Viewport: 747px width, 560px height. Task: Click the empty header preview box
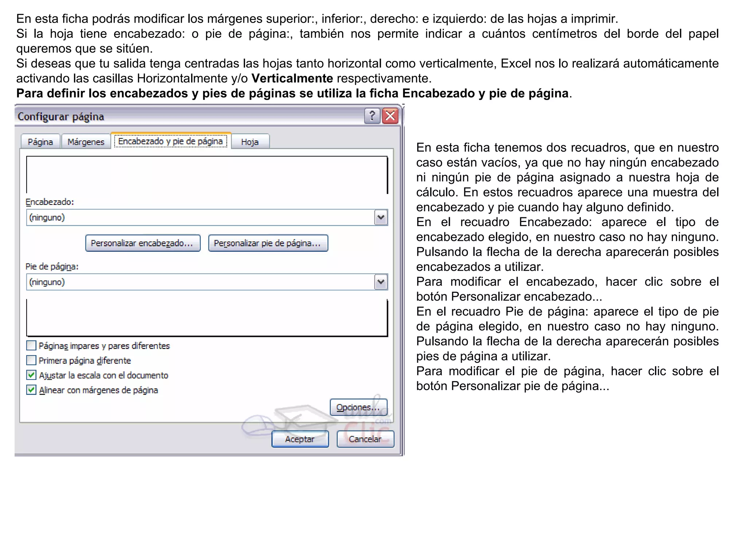click(206, 175)
